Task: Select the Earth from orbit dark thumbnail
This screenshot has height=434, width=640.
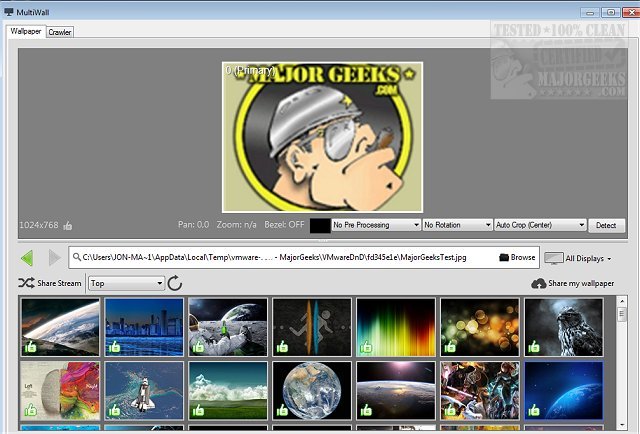Action: tap(396, 390)
